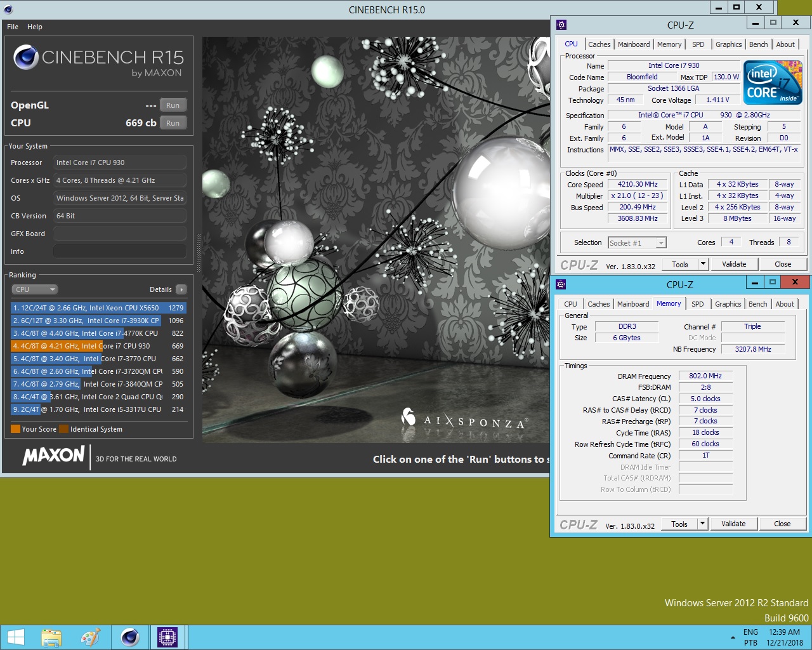The width and height of the screenshot is (812, 650).
Task: Open SPD tab in lower CPU-Z window
Action: [x=698, y=304]
